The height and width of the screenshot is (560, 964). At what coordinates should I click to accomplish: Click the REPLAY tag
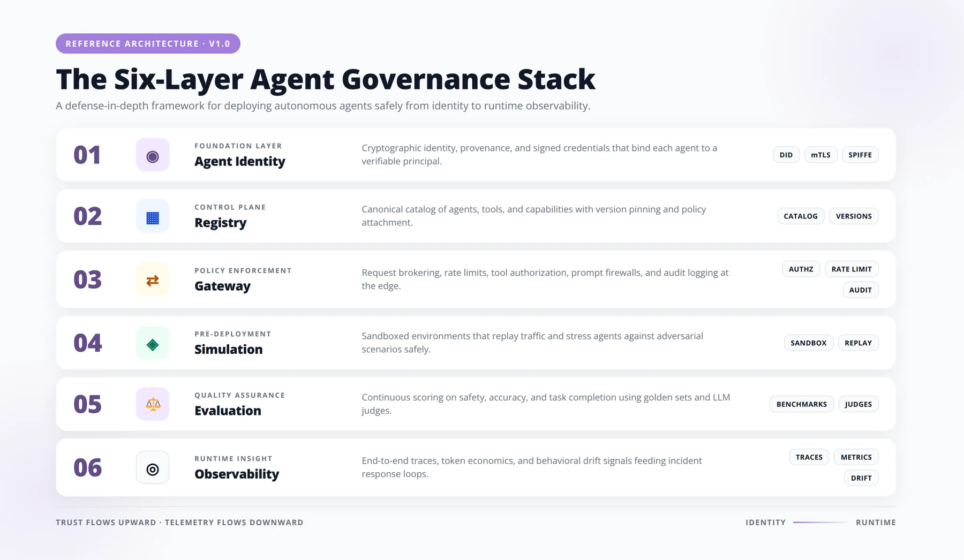tap(858, 343)
